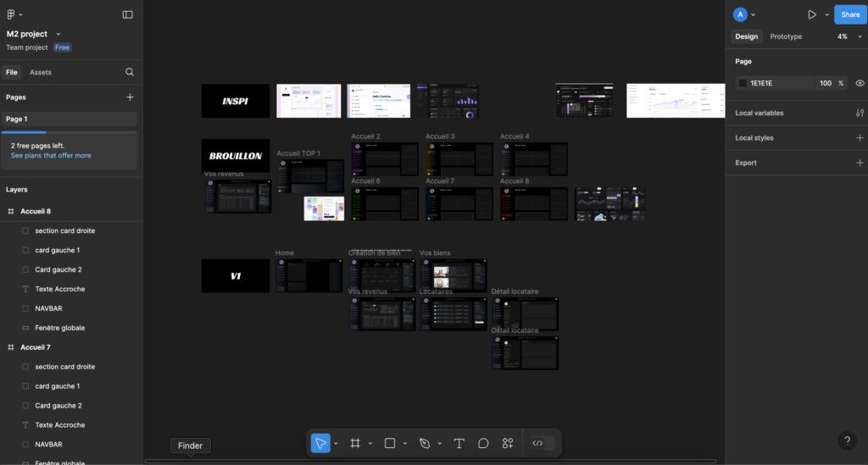Open the Actions tool in toolbar
This screenshot has width=868, height=465.
[x=508, y=443]
